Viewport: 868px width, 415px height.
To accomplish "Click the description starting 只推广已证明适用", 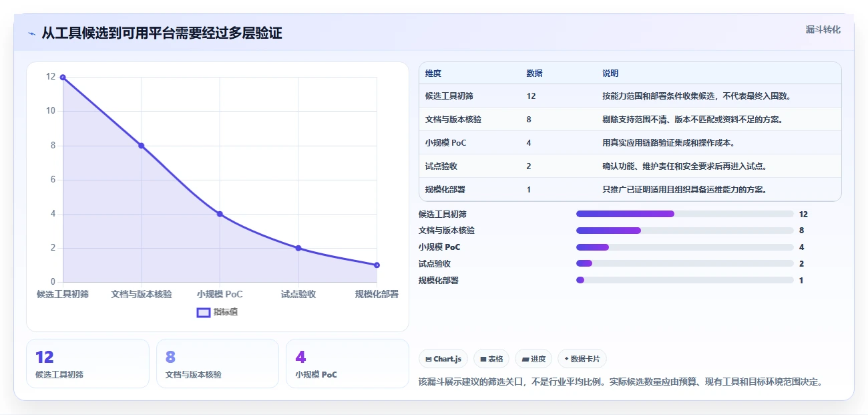I will 684,190.
